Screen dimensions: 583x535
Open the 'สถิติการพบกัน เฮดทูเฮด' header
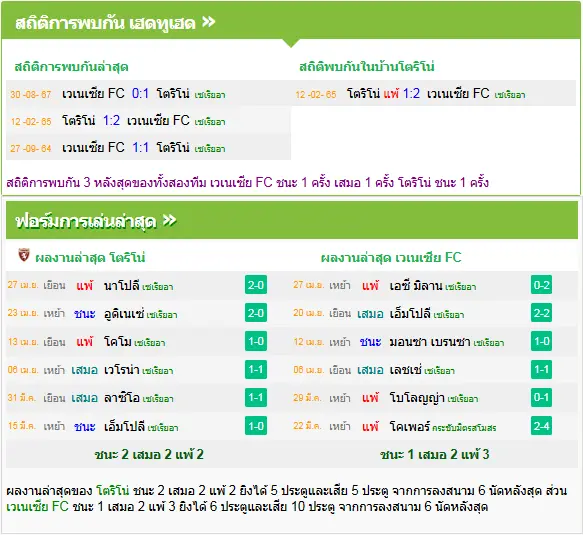click(291, 21)
